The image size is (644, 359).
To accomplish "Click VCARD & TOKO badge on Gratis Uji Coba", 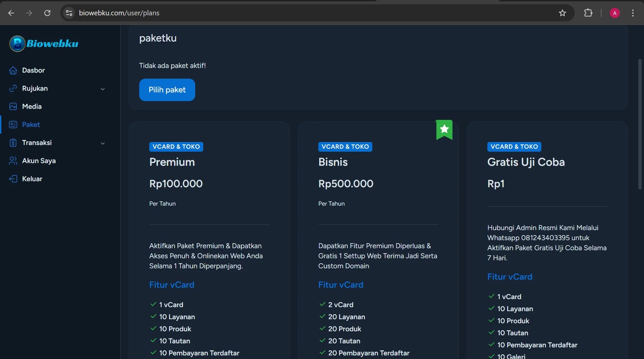I will click(x=514, y=147).
